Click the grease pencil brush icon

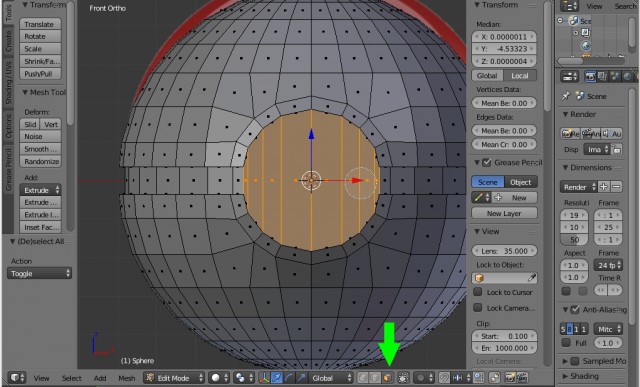coord(481,198)
